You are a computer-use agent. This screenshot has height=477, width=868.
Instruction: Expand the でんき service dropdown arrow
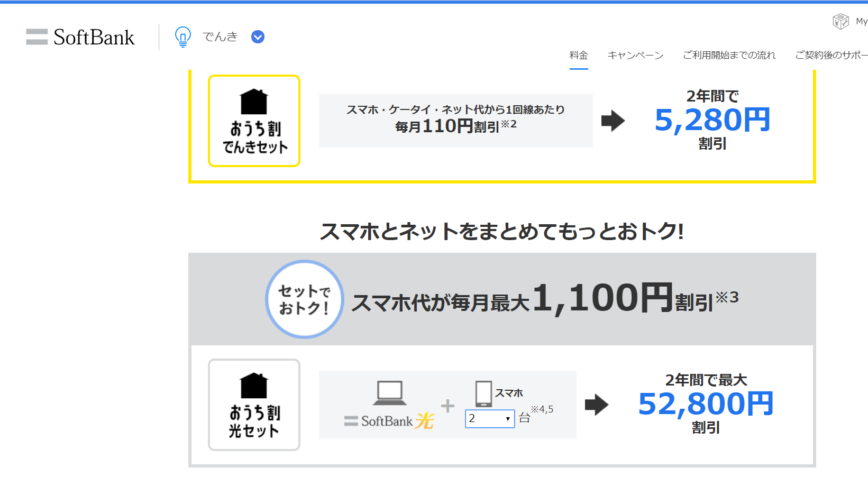coord(258,37)
